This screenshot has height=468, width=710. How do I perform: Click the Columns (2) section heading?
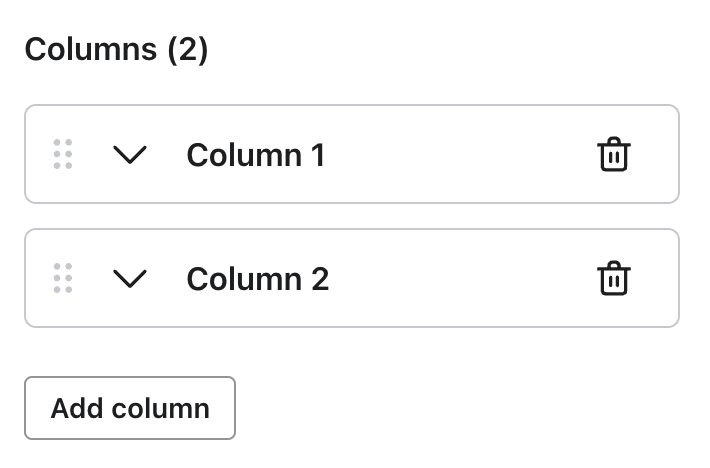pyautogui.click(x=116, y=50)
